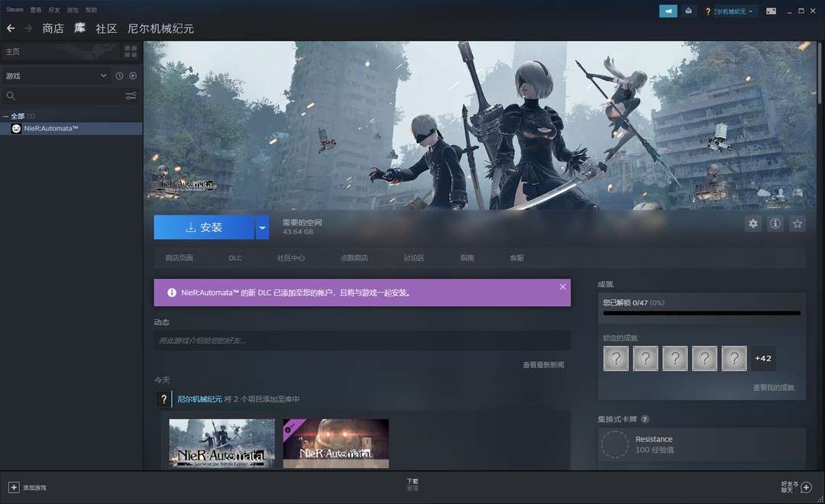Show game info circle icon

[775, 224]
